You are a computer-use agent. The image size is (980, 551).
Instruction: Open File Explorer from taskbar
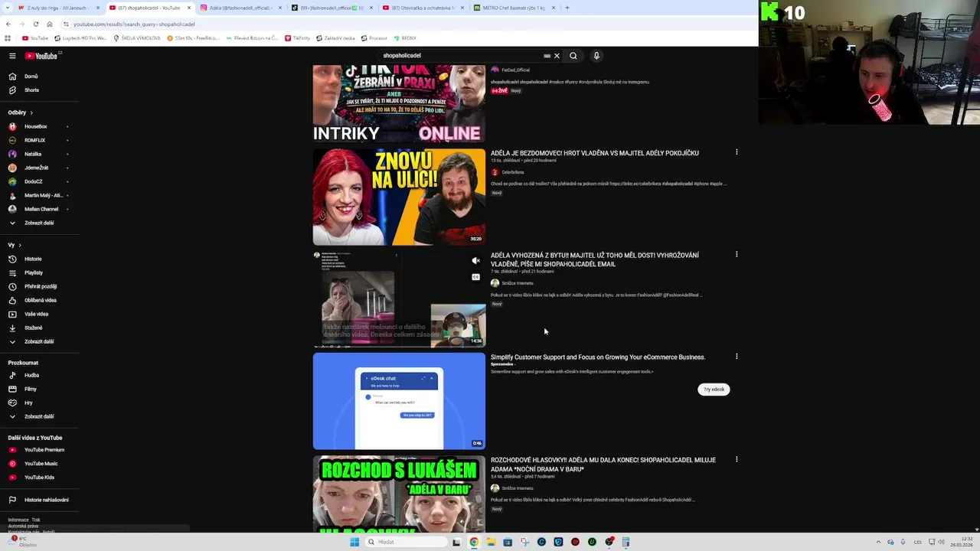(491, 542)
